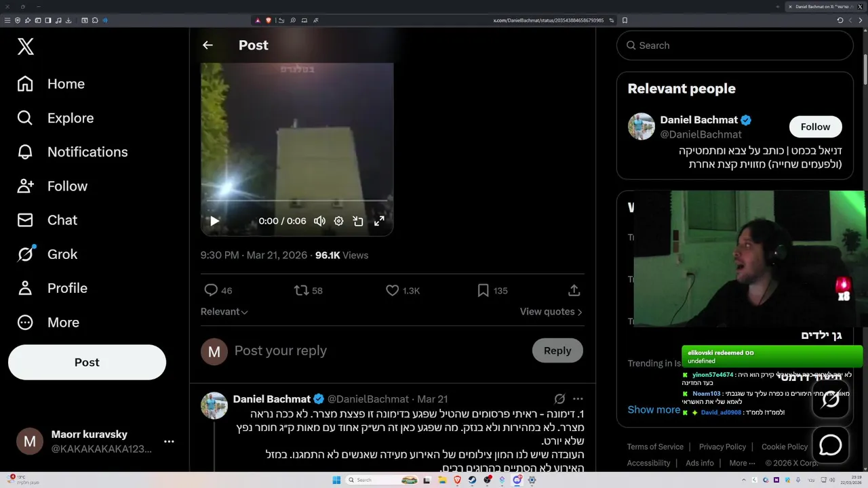Share the post via the share icon
Image resolution: width=868 pixels, height=488 pixels.
coord(574,290)
